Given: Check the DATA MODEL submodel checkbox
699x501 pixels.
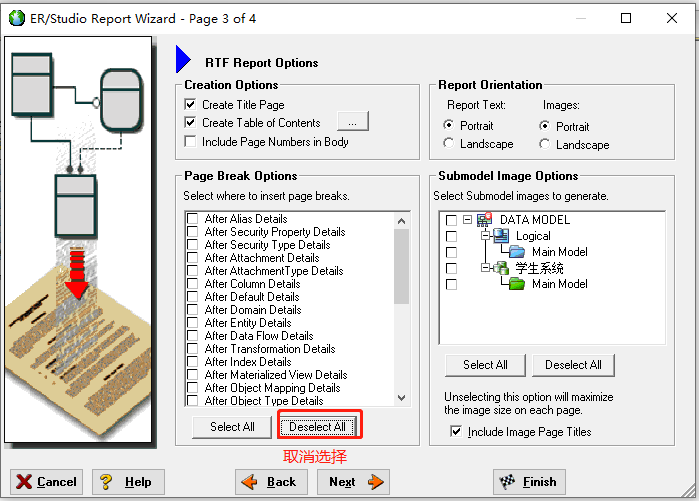Looking at the screenshot, I should tap(451, 220).
